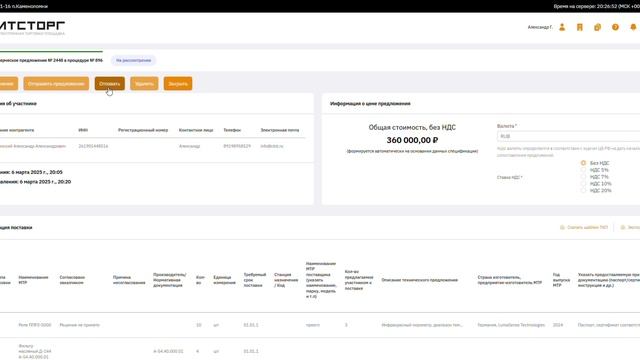Screen dimensions: 640x360
Task: Click the Наименование МТР column header
Action: tap(33, 280)
